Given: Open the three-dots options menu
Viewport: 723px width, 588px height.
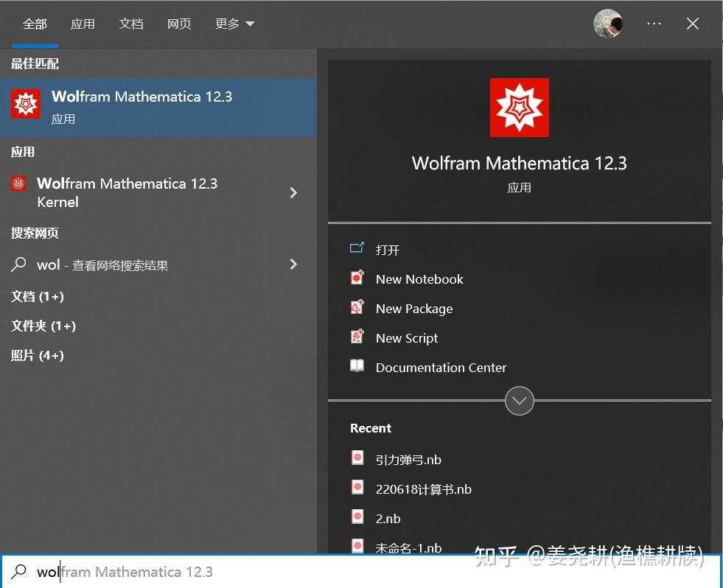Looking at the screenshot, I should pyautogui.click(x=654, y=24).
